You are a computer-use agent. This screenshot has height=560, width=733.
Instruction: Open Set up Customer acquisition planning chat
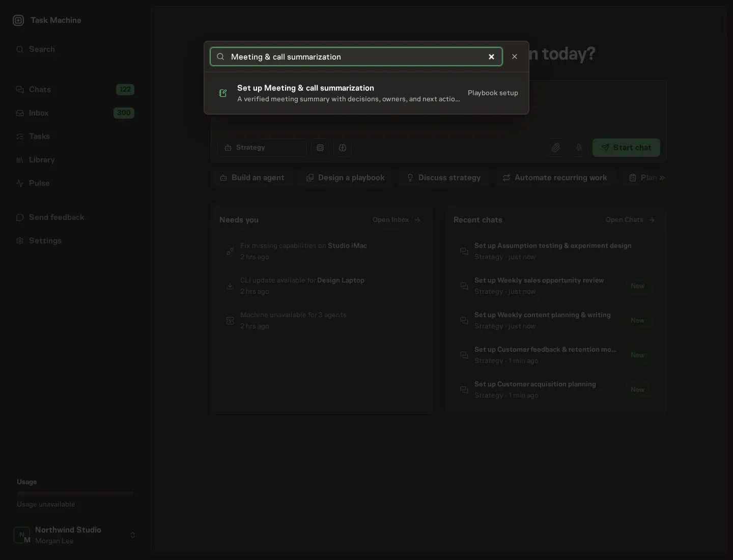click(x=556, y=389)
